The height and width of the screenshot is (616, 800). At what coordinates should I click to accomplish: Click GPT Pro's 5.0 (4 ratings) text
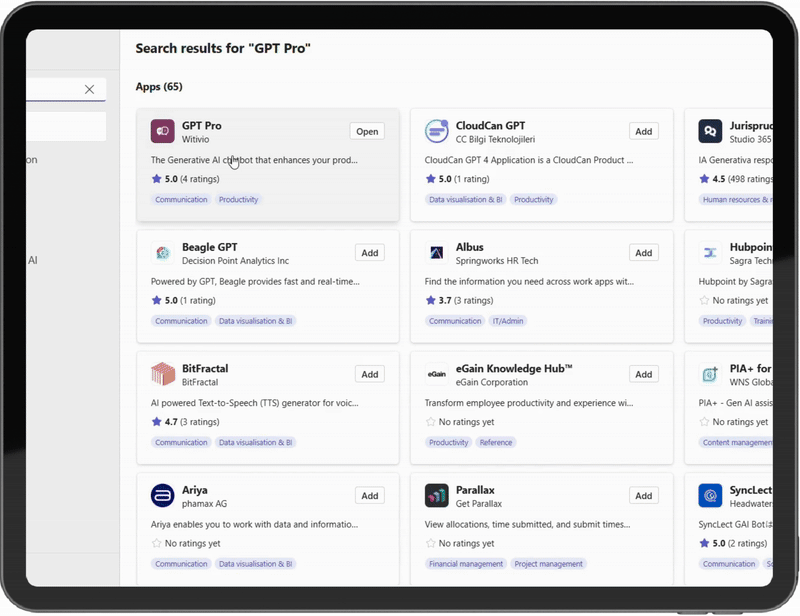tap(192, 179)
